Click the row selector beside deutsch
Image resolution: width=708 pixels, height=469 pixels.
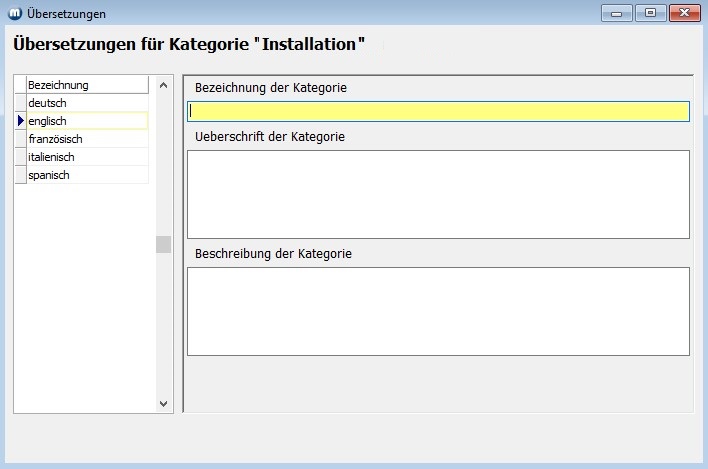[x=20, y=103]
